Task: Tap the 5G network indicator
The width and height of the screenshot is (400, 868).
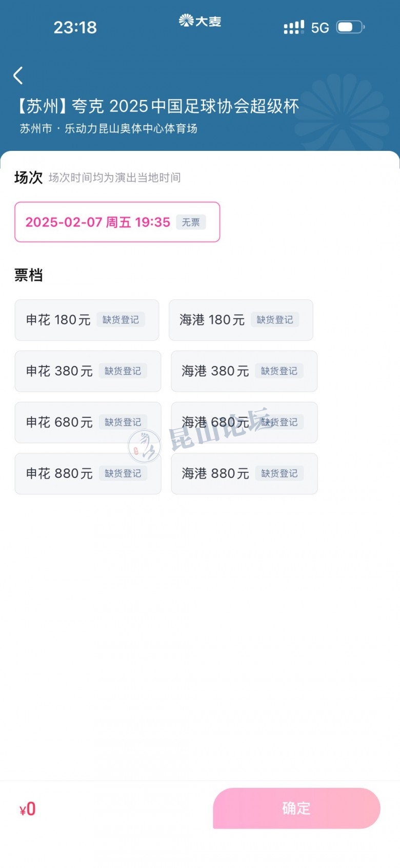Action: point(320,28)
